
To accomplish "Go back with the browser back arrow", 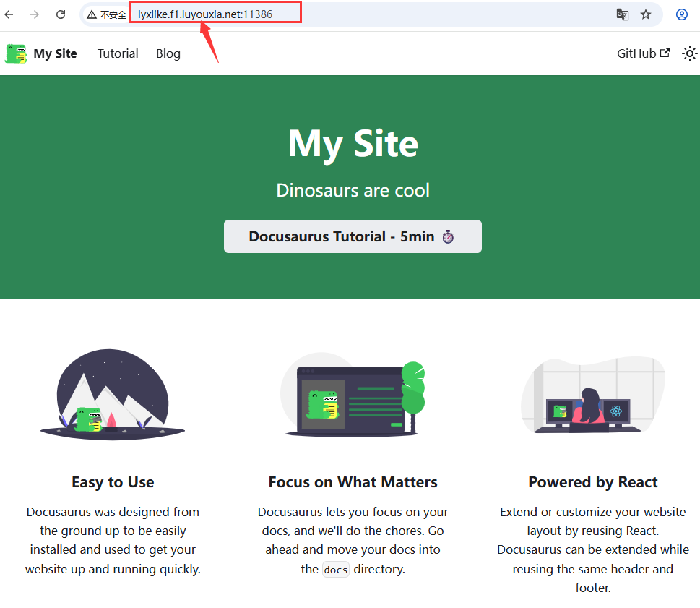I will (x=9, y=14).
